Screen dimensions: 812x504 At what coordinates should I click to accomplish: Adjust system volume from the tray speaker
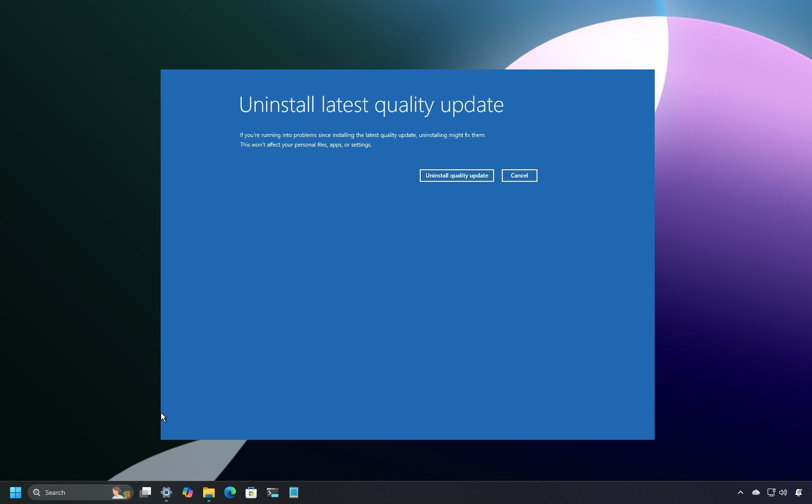[783, 492]
